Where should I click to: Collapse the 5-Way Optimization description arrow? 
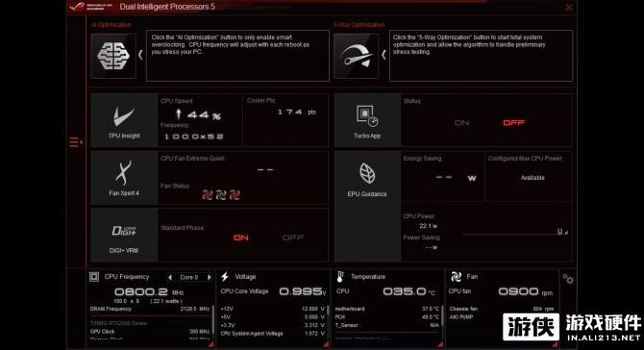click(x=384, y=55)
